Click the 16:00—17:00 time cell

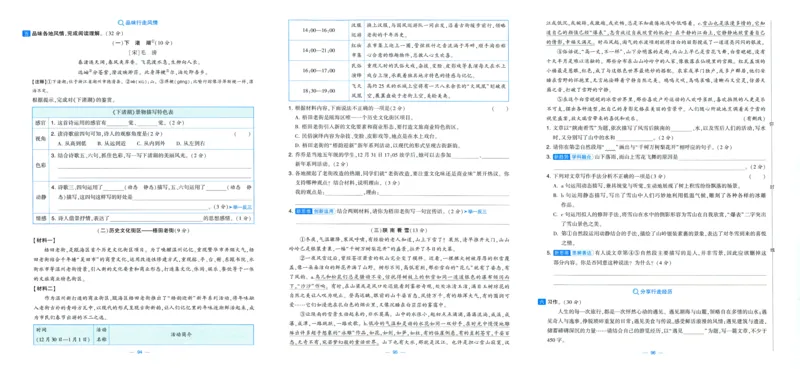click(318, 71)
